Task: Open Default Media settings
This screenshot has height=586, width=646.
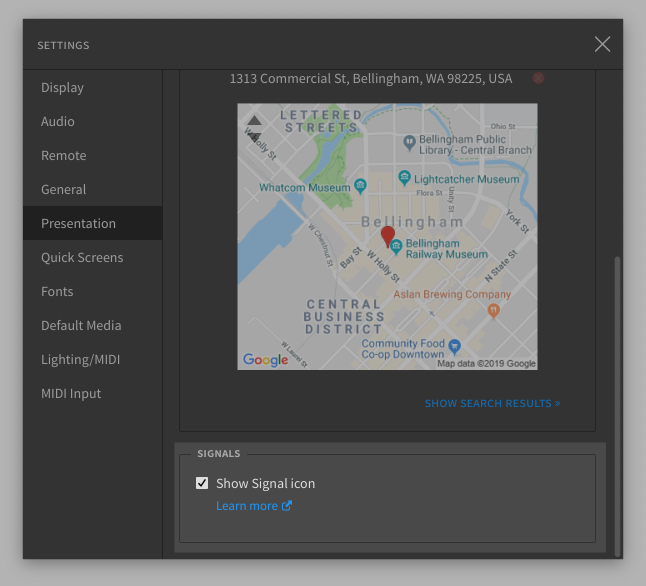Action: pyautogui.click(x=93, y=326)
